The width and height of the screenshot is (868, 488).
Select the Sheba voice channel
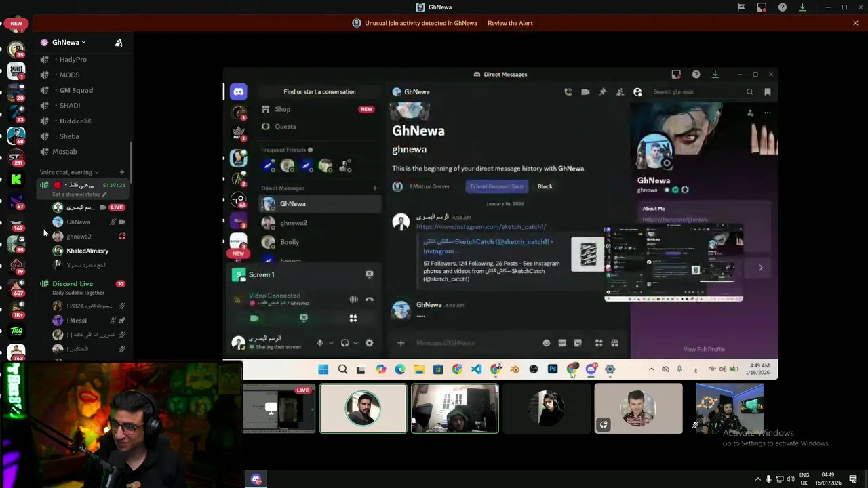[84, 136]
